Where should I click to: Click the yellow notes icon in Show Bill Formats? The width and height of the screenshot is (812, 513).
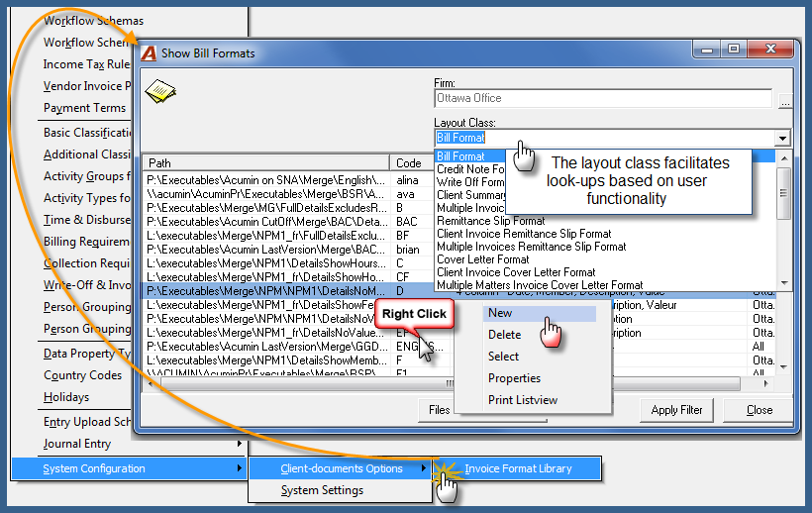point(160,92)
